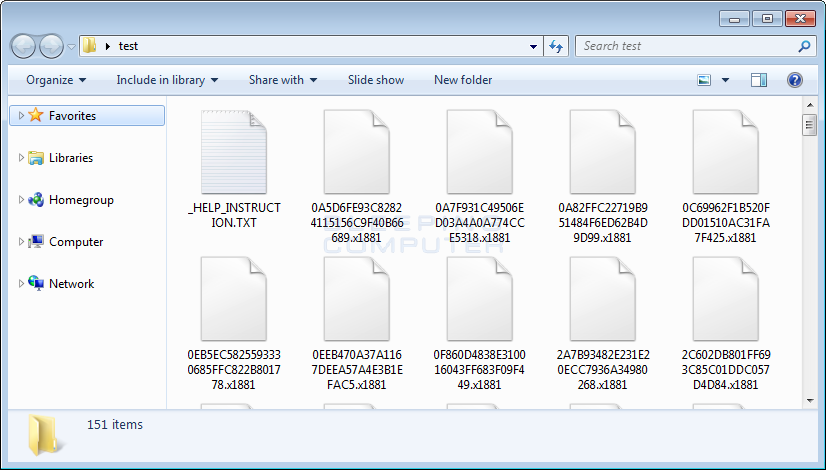Click file name ending D4D84.x1881
Screen dimensions: 826x470
pos(726,369)
